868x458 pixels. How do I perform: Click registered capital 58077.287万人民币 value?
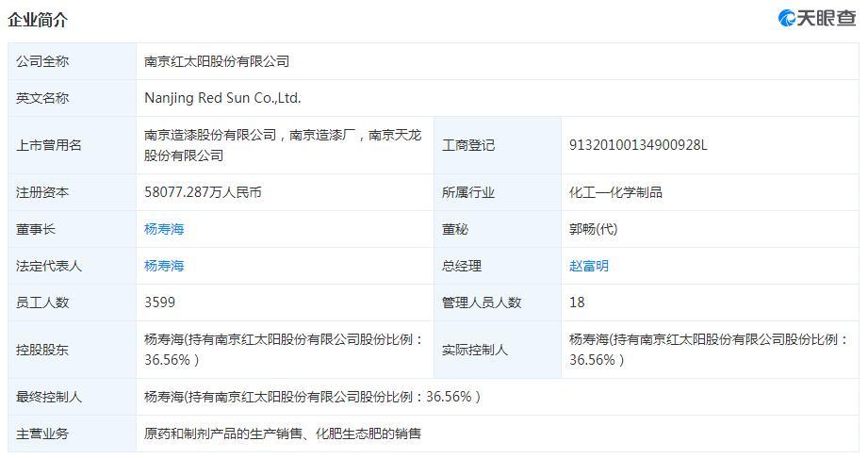click(x=203, y=192)
